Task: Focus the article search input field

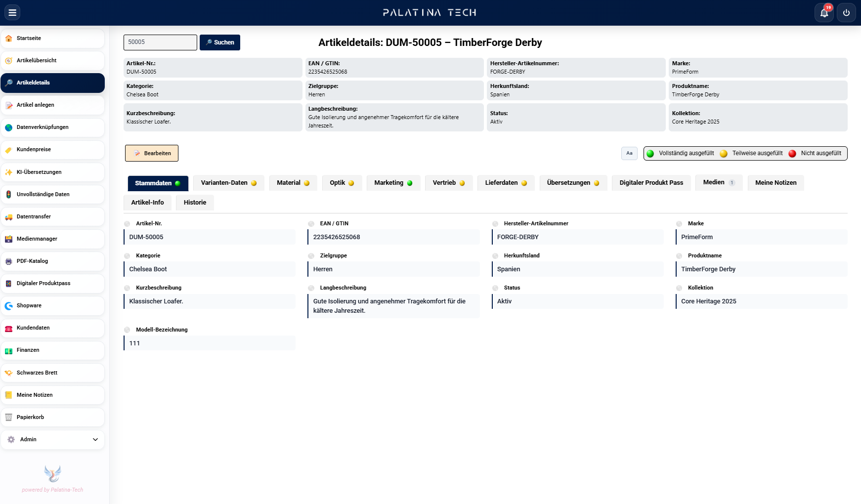Action: pos(160,42)
